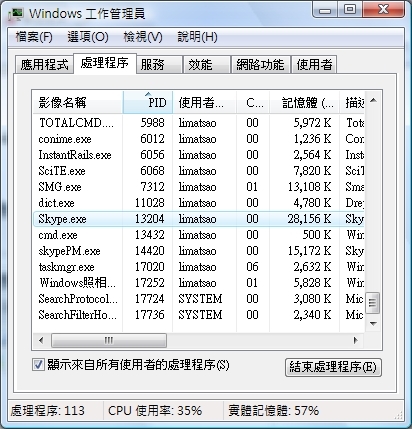
Task: Click PID value 11028
Action: click(150, 203)
